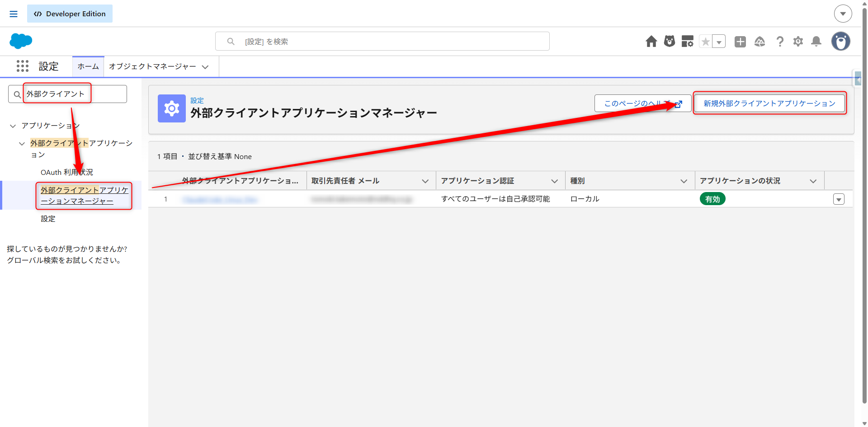The height and width of the screenshot is (427, 868).
Task: Show notifications with the bell icon
Action: pos(816,42)
